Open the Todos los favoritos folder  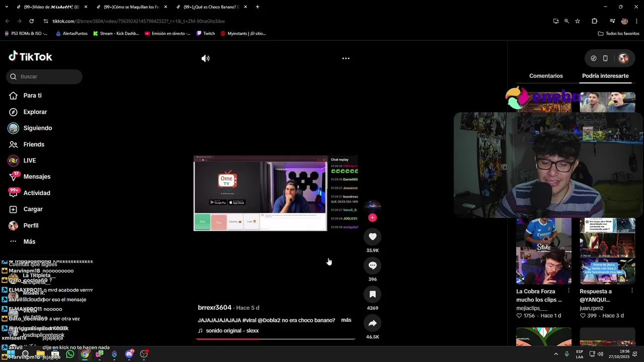click(618, 34)
